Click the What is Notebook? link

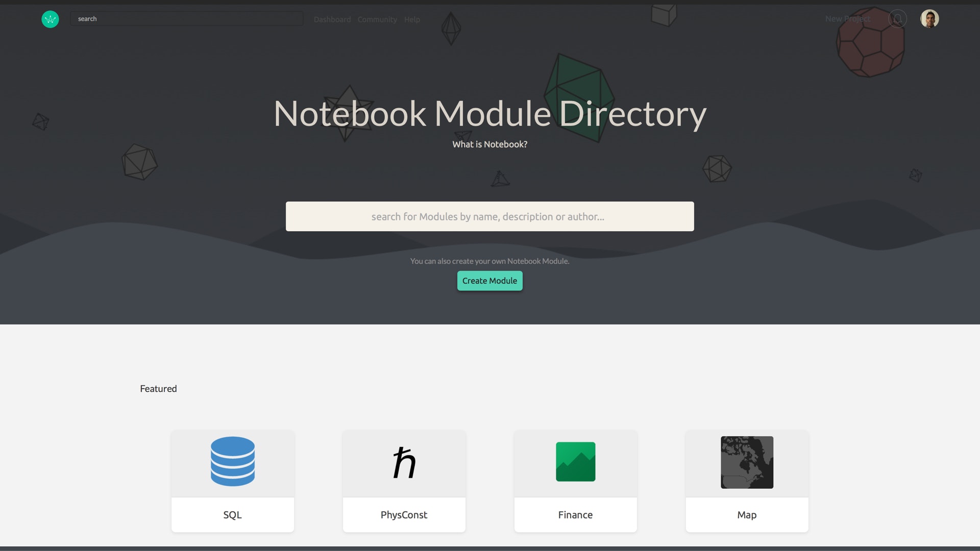pos(489,144)
